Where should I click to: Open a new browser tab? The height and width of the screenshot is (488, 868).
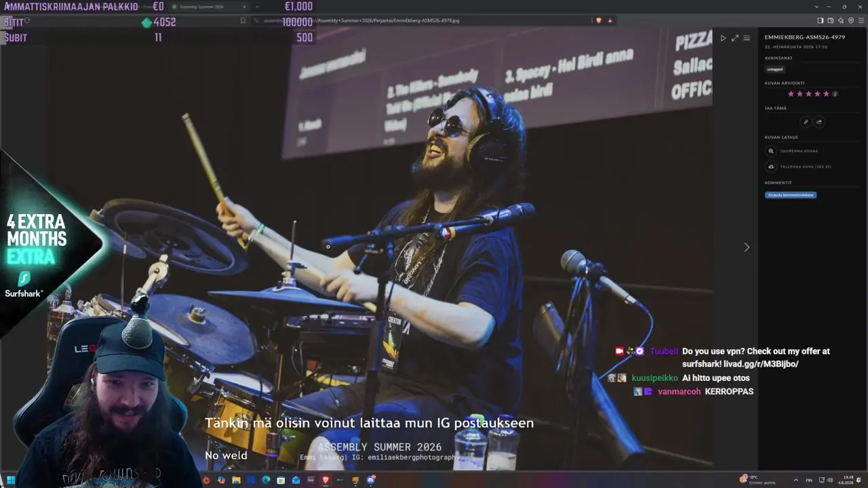pos(257,7)
